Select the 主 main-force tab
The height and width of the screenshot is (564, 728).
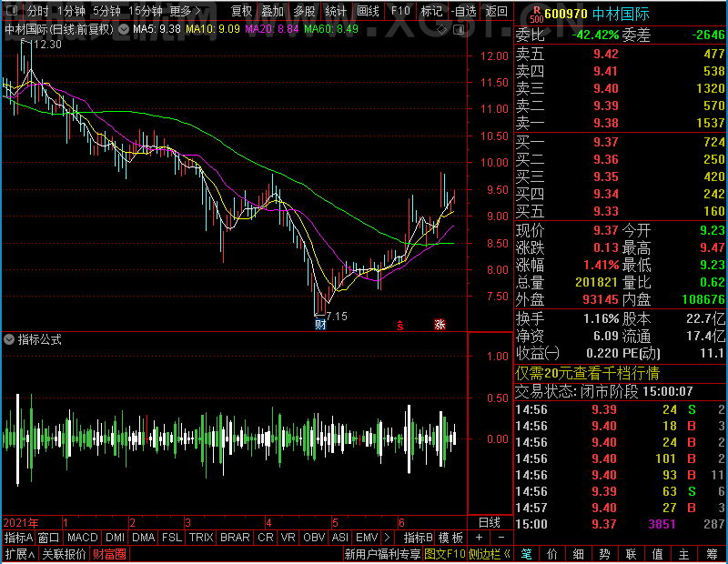click(684, 554)
